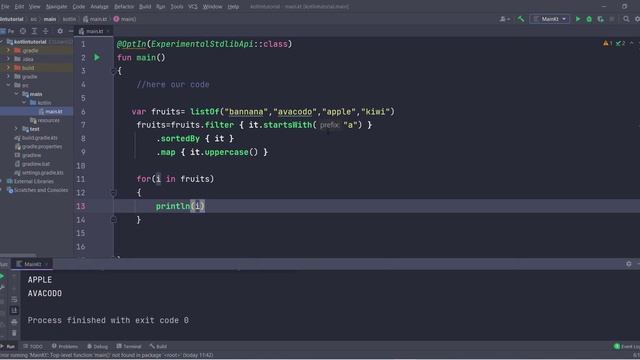Click Expand All icon in Project panel
The width and height of the screenshot is (640, 360).
(x=34, y=31)
